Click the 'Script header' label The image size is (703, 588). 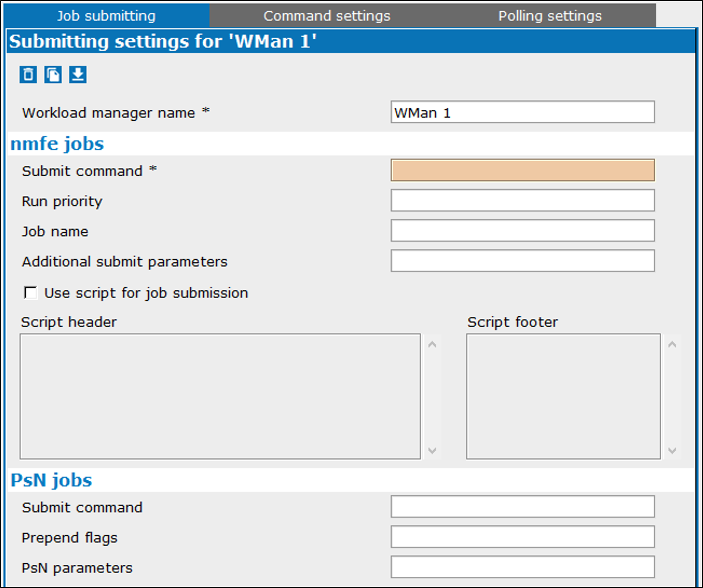click(69, 322)
